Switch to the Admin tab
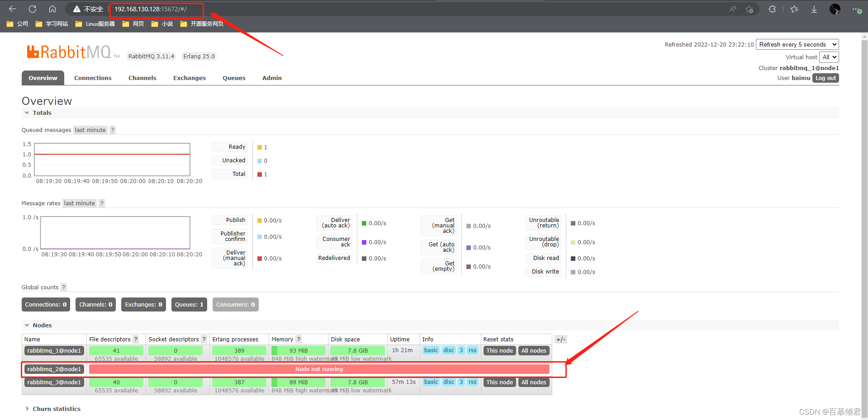 272,78
